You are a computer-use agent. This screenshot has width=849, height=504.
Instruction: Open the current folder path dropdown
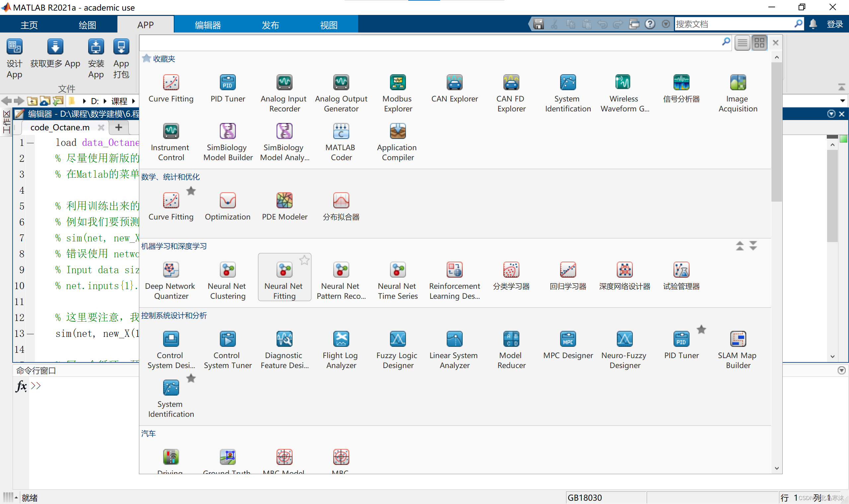(842, 101)
